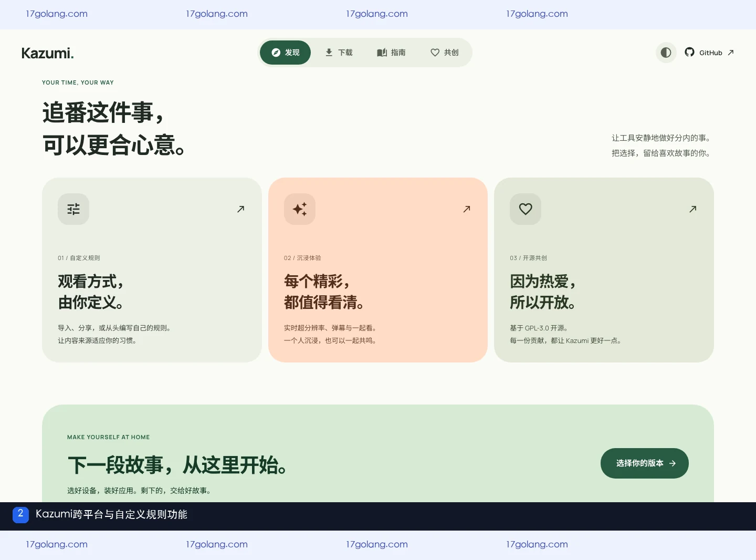The width and height of the screenshot is (756, 560).
Task: Click the arrow on 因为热爱 card
Action: [x=693, y=209]
